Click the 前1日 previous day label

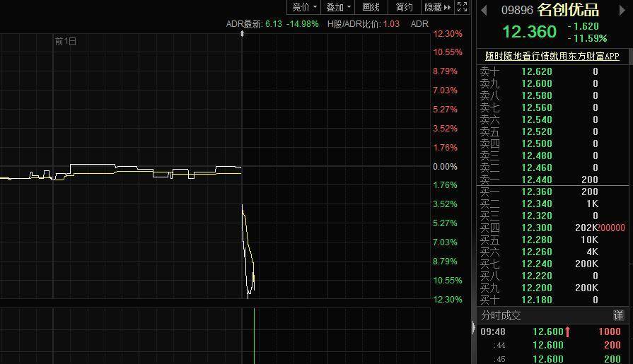[66, 42]
